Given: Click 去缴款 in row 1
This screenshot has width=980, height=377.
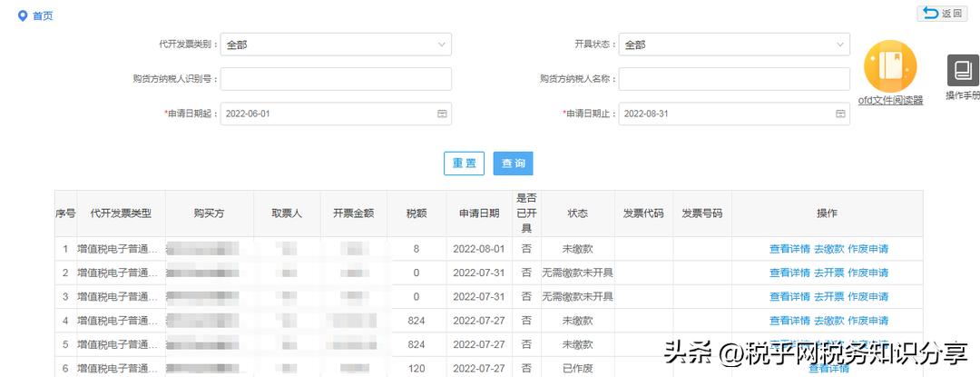Looking at the screenshot, I should (828, 249).
